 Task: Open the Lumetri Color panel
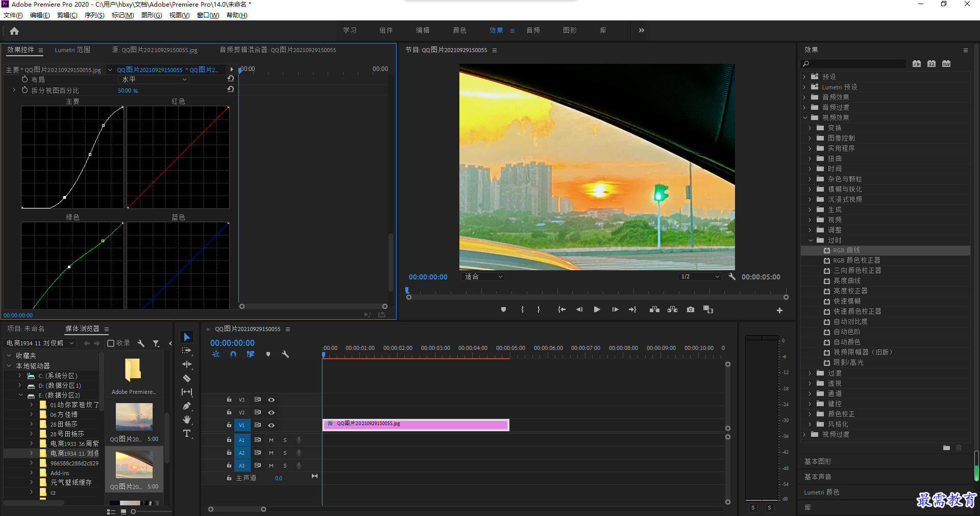822,492
